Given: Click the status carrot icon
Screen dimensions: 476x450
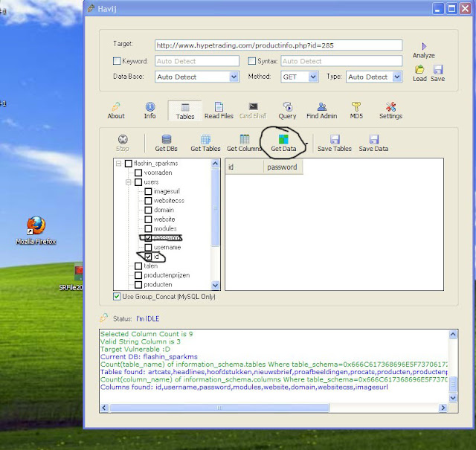Looking at the screenshot, I should [x=104, y=318].
